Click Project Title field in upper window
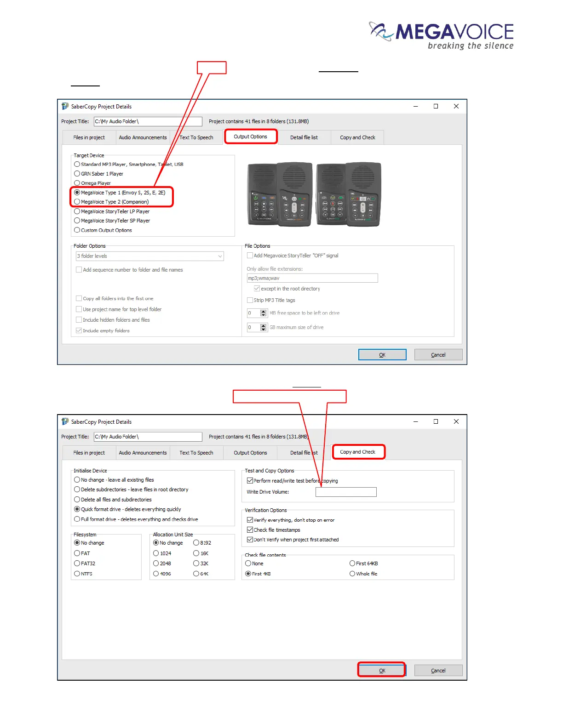The height and width of the screenshot is (728, 563). [x=148, y=121]
